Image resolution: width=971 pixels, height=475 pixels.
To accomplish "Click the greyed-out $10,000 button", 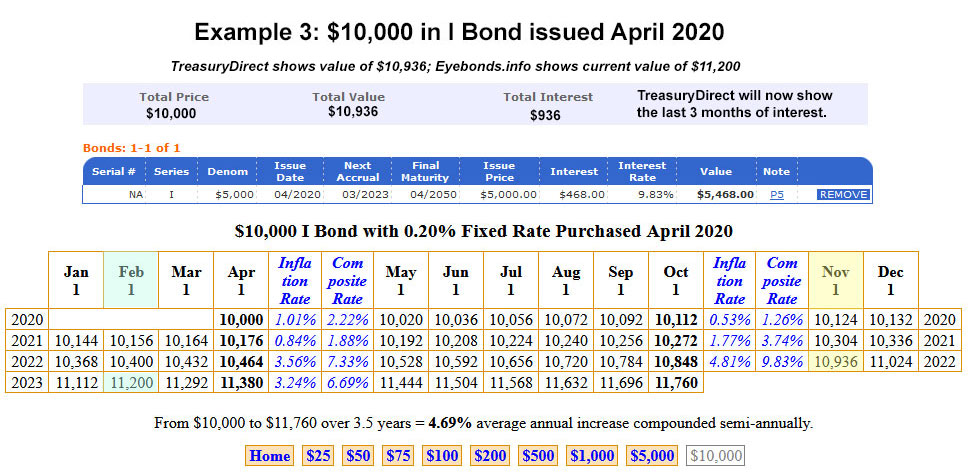I will (716, 456).
